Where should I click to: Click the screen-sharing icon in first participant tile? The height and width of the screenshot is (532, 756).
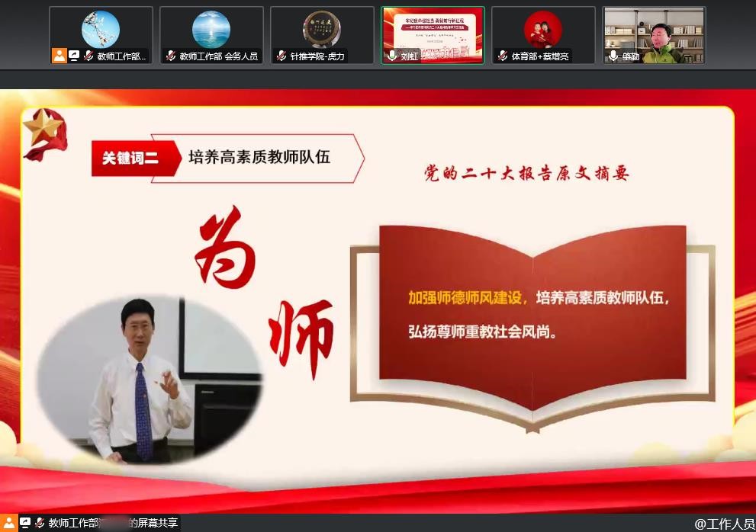[x=74, y=56]
